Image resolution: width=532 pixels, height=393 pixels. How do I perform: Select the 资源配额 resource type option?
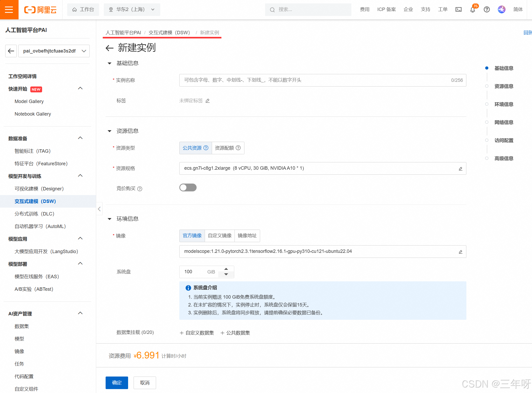[228, 148]
